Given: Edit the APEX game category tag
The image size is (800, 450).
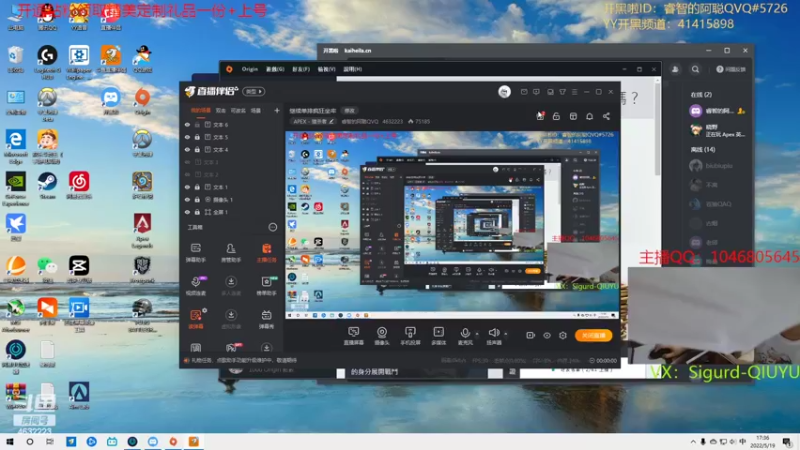Looking at the screenshot, I should pyautogui.click(x=313, y=121).
